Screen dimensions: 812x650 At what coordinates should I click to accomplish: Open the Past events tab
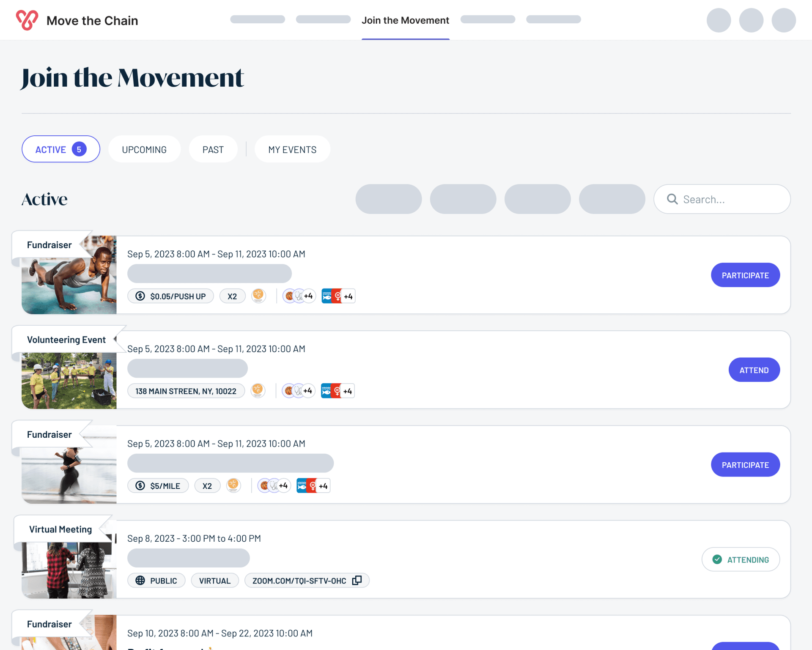[213, 149]
